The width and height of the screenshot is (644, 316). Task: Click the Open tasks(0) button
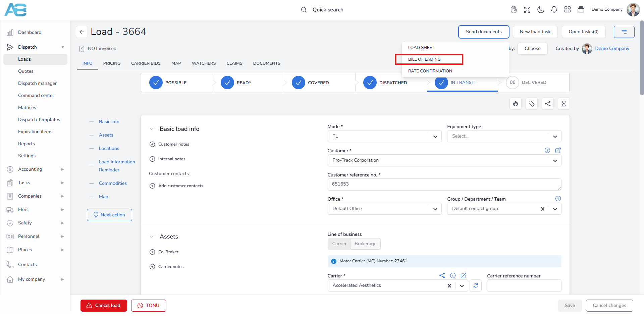coord(583,32)
